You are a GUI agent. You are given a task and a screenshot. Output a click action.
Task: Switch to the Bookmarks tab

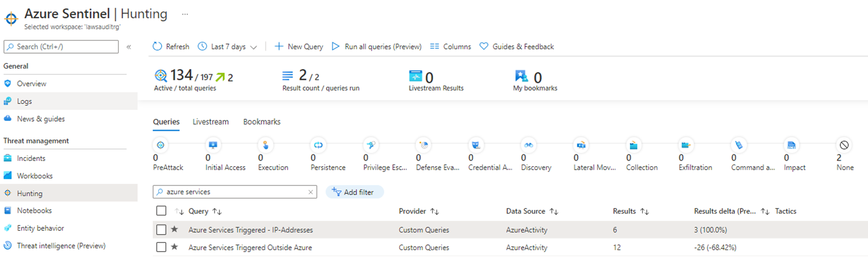262,122
